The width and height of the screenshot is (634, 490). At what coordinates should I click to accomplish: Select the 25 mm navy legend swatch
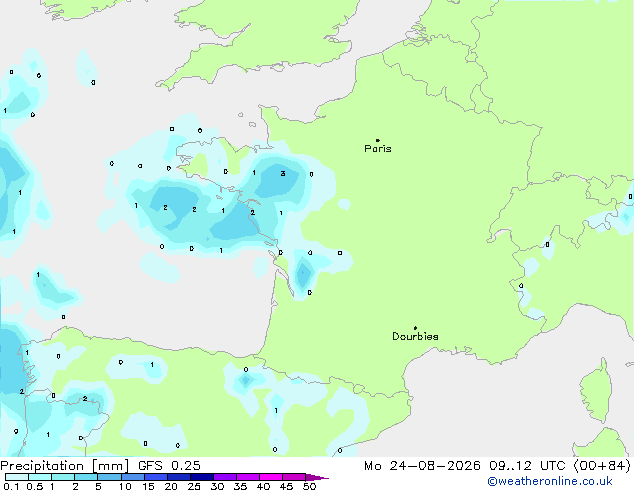point(201,477)
